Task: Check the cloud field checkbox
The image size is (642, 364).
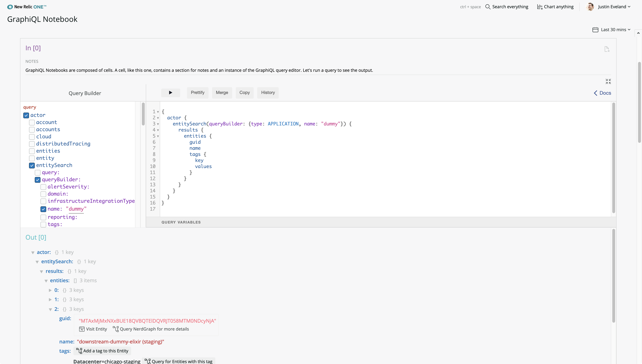Action: click(x=32, y=137)
